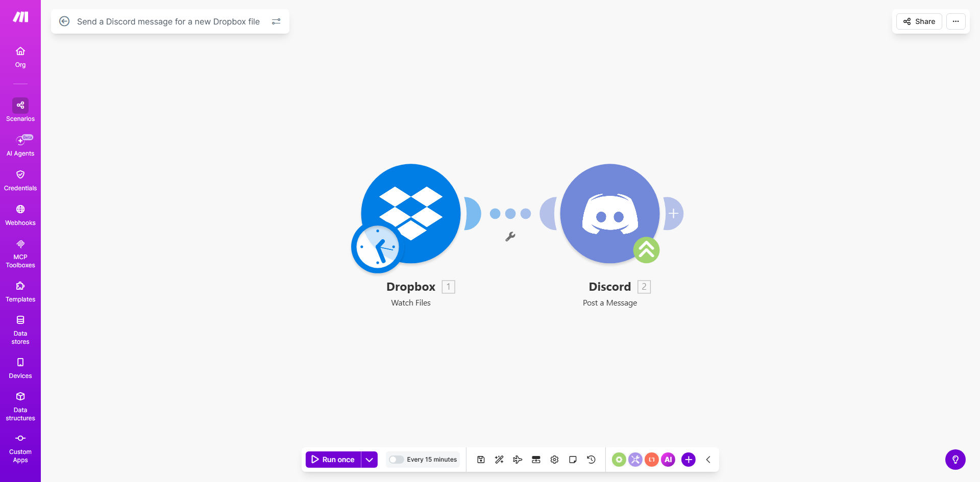Viewport: 980px width, 482px height.
Task: Open Scenarios in the sidebar
Action: coord(20,110)
